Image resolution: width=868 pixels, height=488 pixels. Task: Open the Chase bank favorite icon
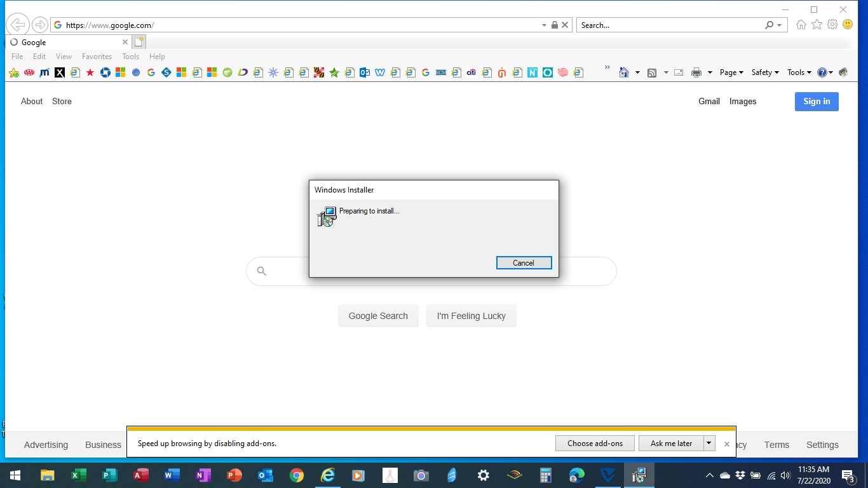click(x=105, y=72)
